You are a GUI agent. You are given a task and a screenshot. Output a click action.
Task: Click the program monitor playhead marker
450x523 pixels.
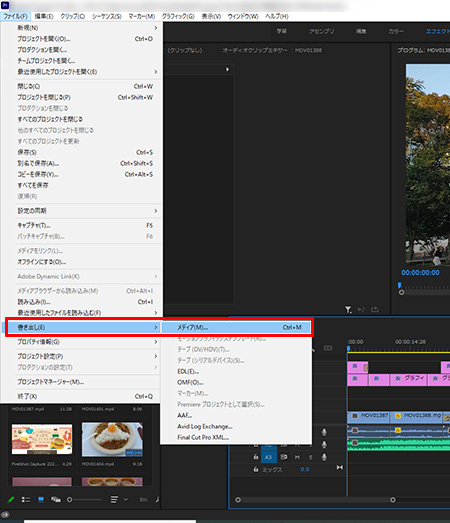click(399, 286)
